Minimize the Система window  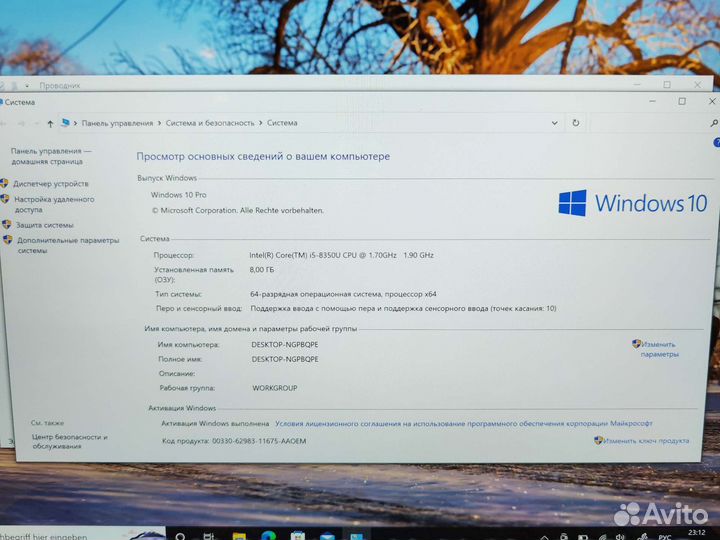652,101
